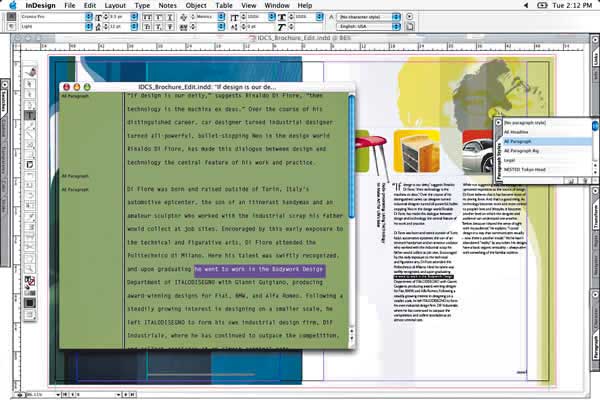Go to last page button in status bar
This screenshot has height=400, width=600.
click(x=132, y=394)
